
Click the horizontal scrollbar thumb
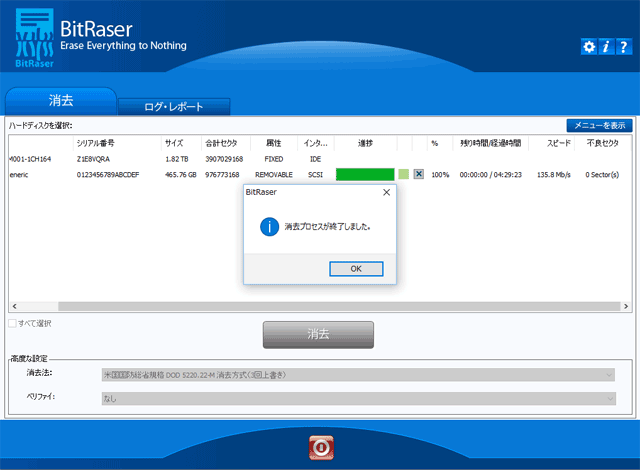(x=339, y=306)
